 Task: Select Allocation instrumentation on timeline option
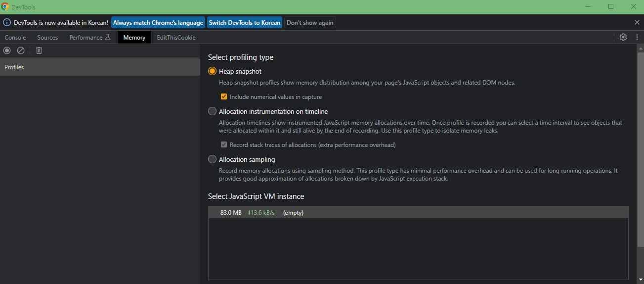pos(213,111)
